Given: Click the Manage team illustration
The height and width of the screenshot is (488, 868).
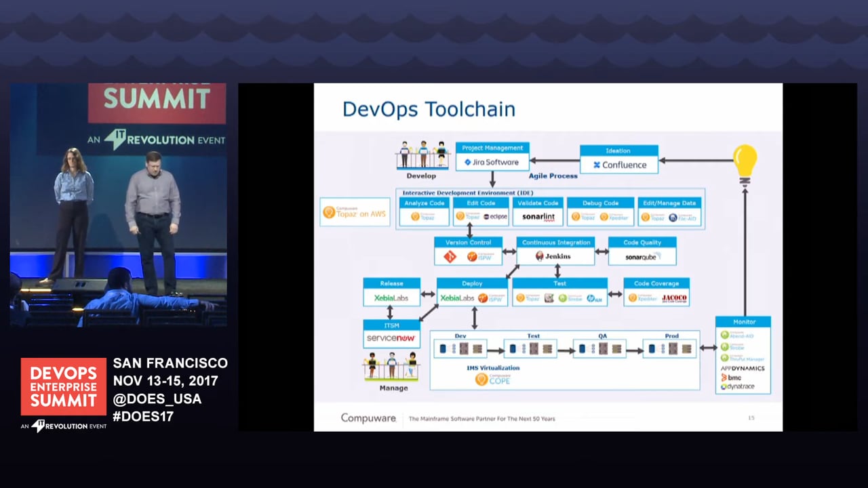Looking at the screenshot, I should click(x=391, y=367).
